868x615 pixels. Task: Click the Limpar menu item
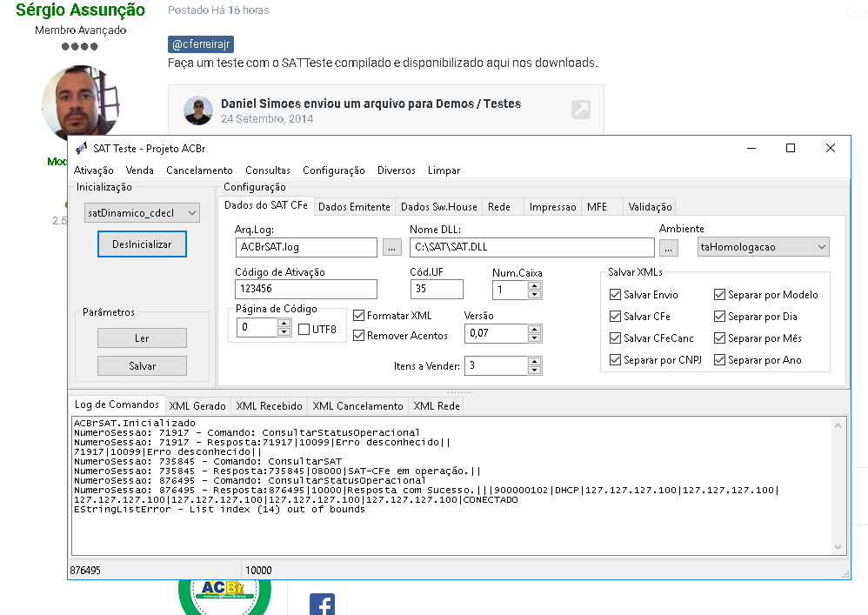click(x=444, y=170)
